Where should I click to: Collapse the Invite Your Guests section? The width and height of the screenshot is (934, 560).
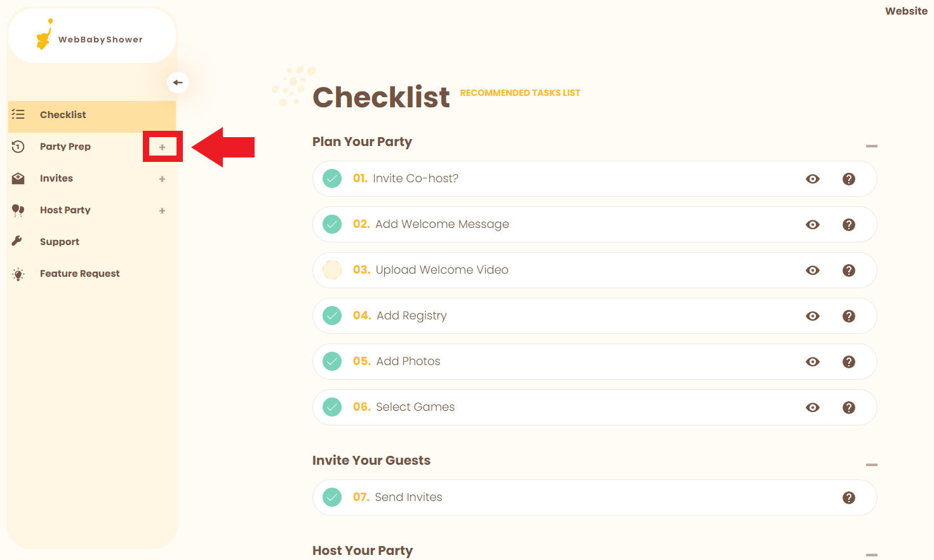(871, 465)
